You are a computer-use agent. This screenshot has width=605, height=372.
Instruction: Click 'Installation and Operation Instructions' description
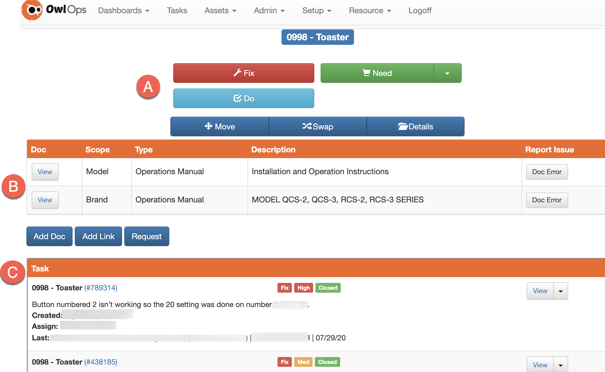pos(320,171)
